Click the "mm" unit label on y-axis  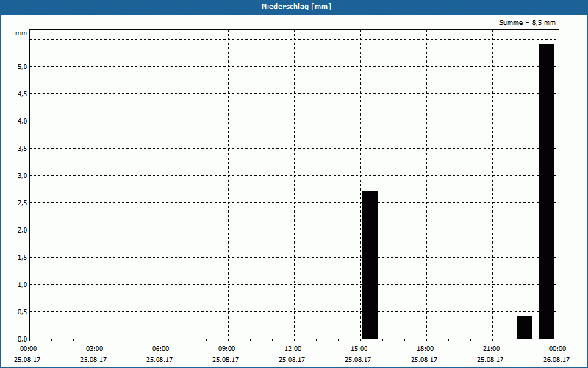pos(21,33)
